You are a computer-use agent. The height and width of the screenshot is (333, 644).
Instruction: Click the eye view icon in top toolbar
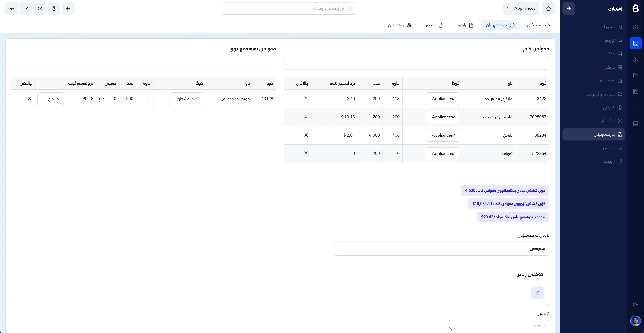40,9
